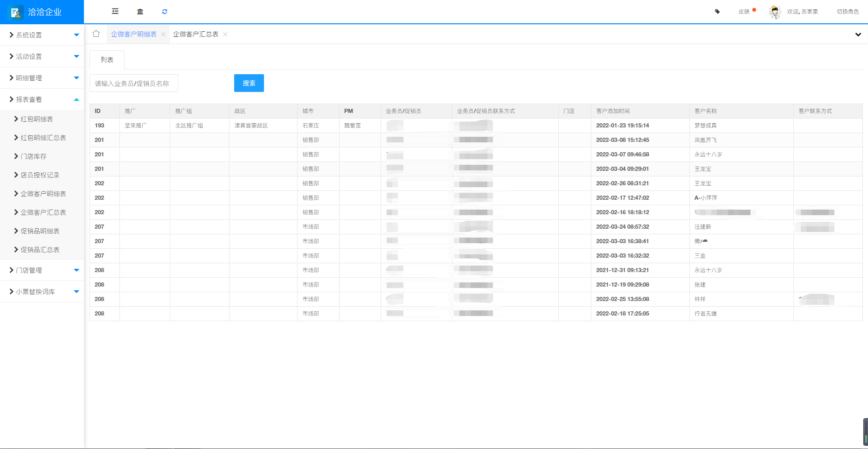Viewport: 868px width, 449px height.
Task: Open the 皮肤 skin selector
Action: (x=744, y=11)
